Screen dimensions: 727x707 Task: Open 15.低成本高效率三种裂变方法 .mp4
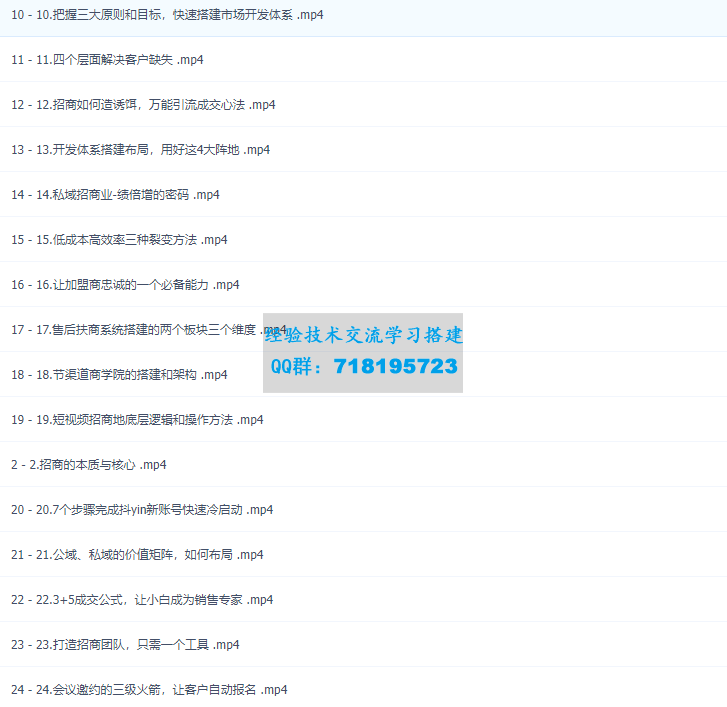[119, 240]
